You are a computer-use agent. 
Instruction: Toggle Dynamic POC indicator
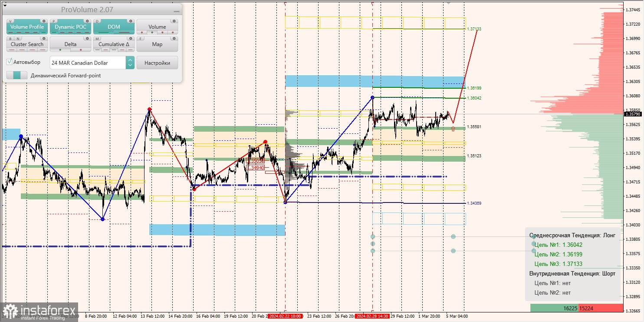click(71, 27)
